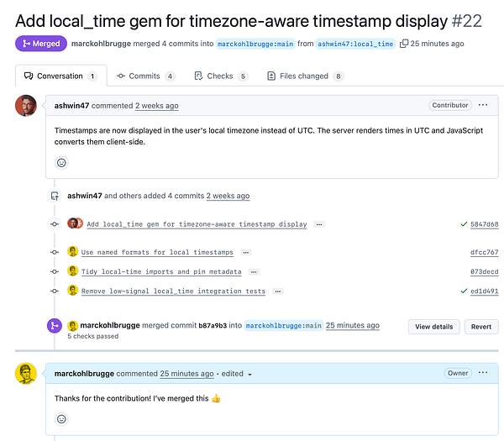
Task: Open commit 'Tidy local-time imports and pin metadata'
Action: pos(161,271)
